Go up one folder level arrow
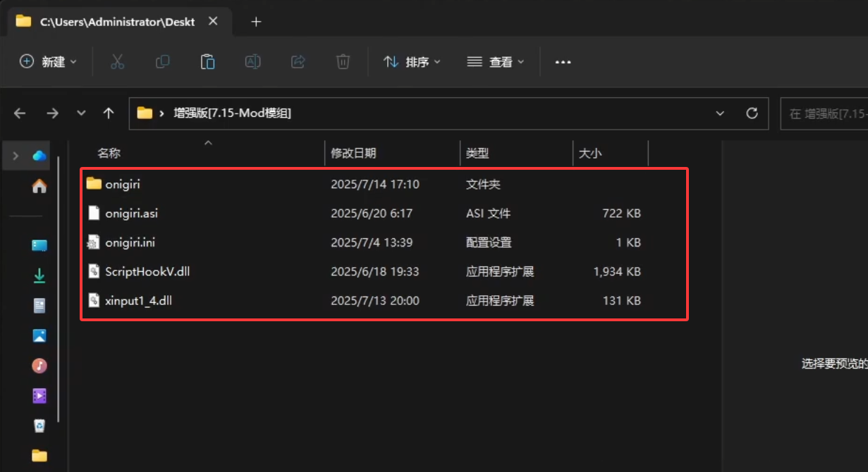Screen dimensions: 868x472 tap(108, 113)
